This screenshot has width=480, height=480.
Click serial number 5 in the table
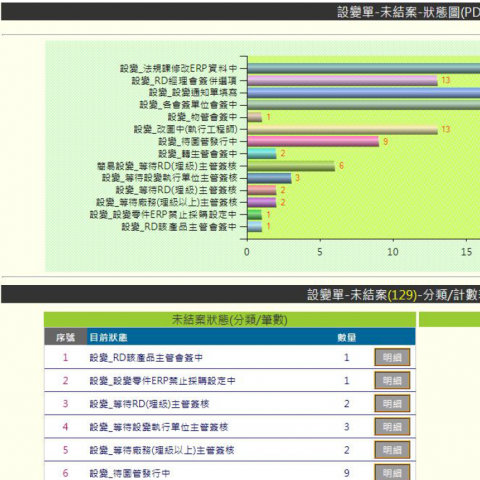tap(65, 450)
